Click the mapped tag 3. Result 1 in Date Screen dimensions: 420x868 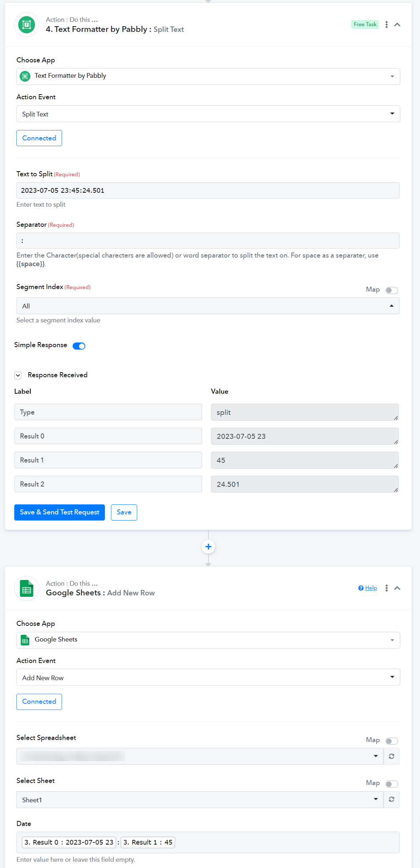(148, 842)
